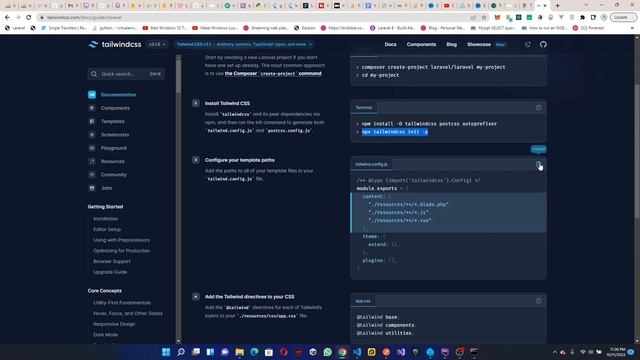Open Using with Preprocessors link
The height and width of the screenshot is (360, 640).
tap(121, 240)
